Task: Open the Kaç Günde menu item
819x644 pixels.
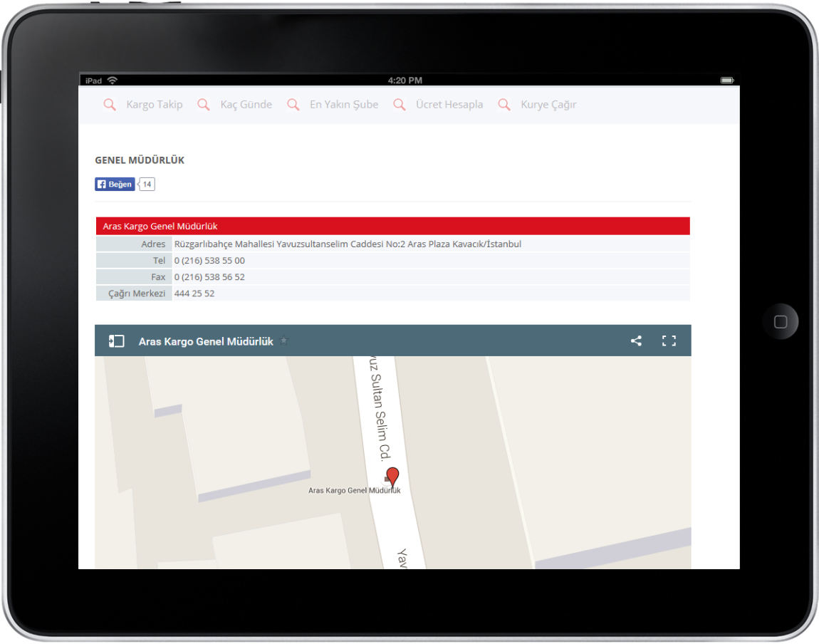Action: point(246,105)
